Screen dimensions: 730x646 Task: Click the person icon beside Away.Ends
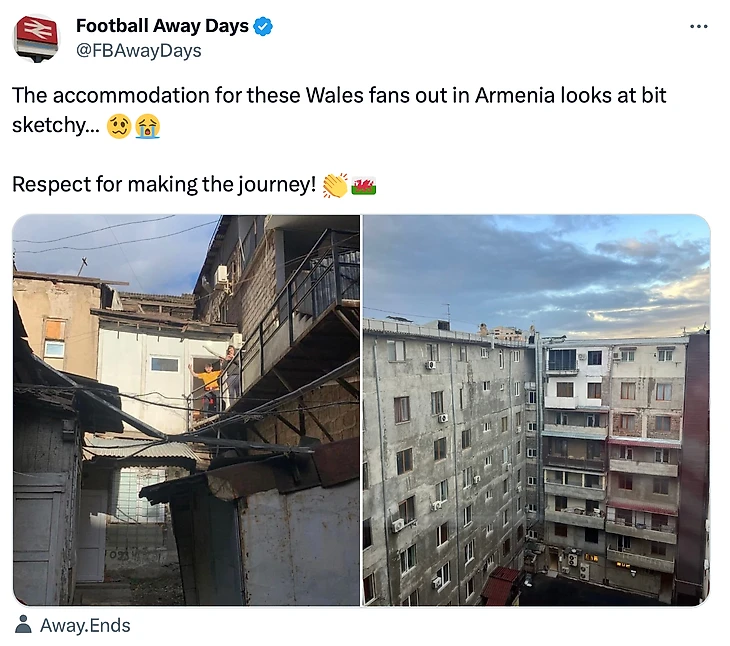coord(23,626)
